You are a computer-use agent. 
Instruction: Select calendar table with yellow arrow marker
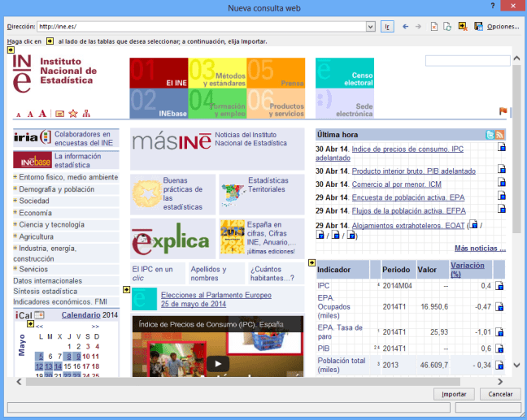click(31, 323)
